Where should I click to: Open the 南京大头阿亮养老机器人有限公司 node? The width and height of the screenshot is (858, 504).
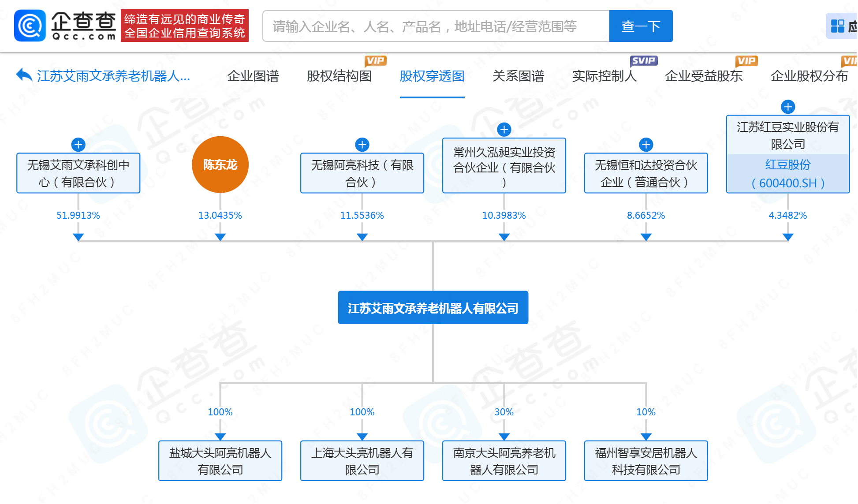click(504, 460)
